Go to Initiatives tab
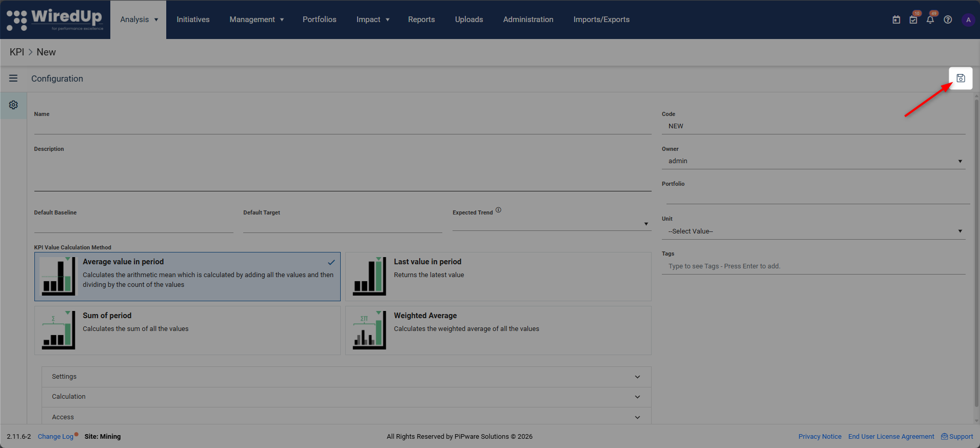Image resolution: width=980 pixels, height=448 pixels. point(193,20)
